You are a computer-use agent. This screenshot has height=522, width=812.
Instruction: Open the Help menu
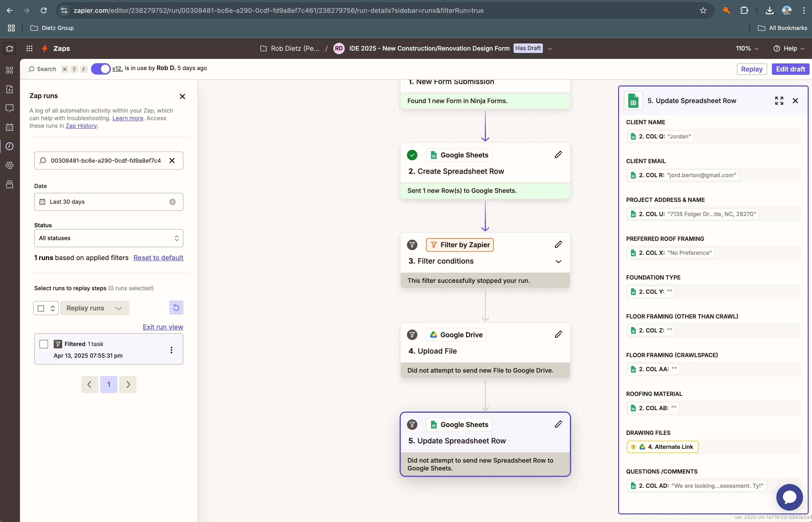coord(789,48)
